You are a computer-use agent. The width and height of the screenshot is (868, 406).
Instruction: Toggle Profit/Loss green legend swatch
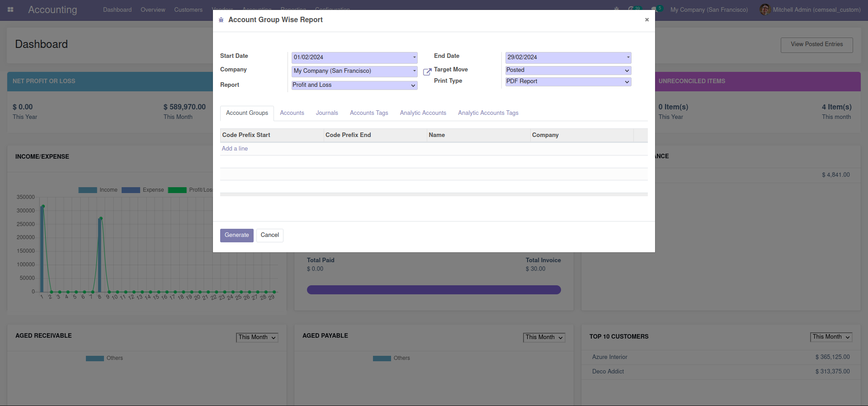[177, 190]
